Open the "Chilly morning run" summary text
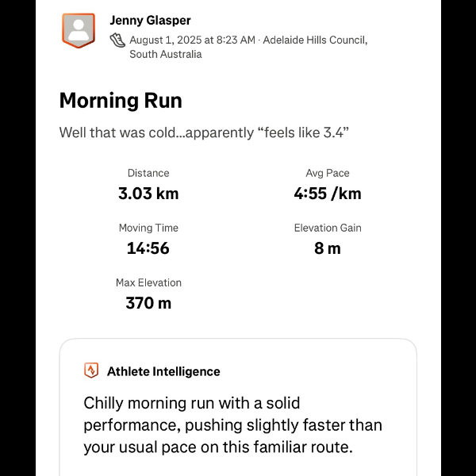 (232, 425)
